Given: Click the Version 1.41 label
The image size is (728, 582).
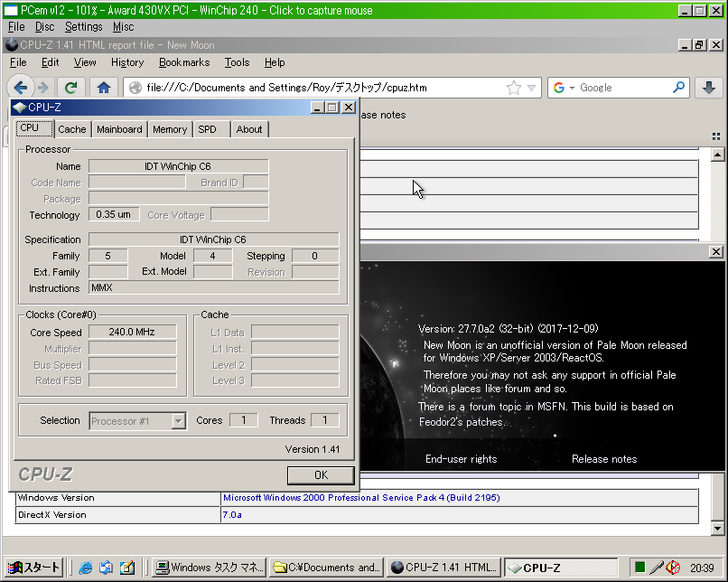Looking at the screenshot, I should 312,449.
